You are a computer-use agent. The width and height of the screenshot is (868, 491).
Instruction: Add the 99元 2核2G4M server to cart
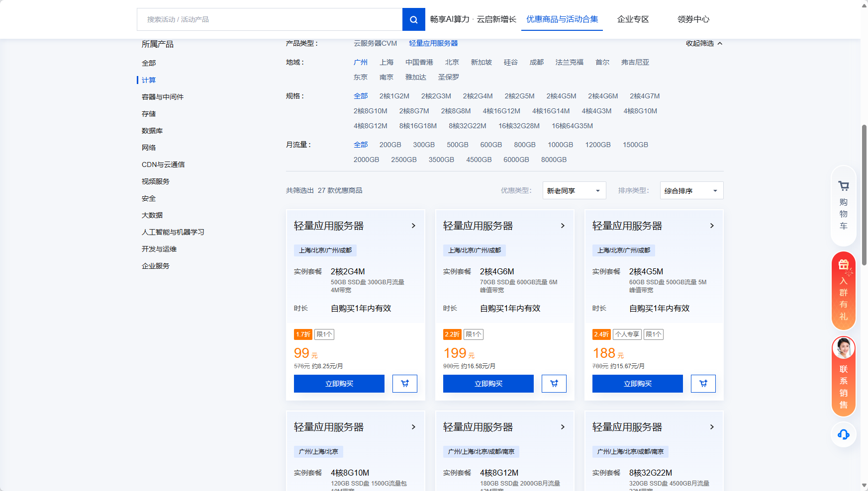404,383
